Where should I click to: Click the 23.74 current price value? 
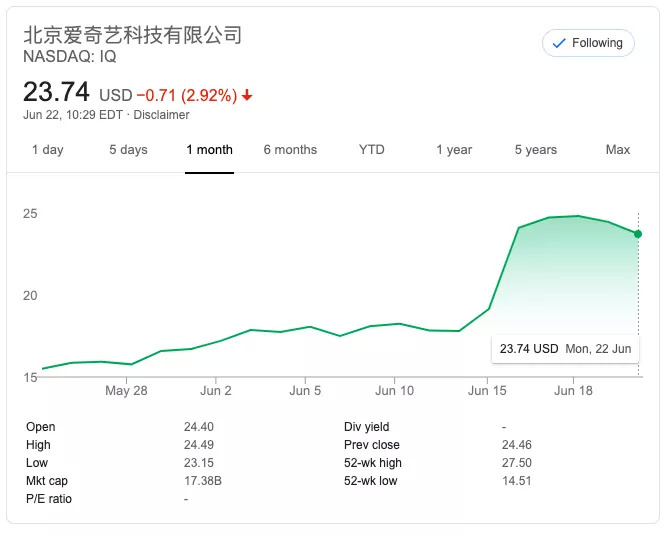click(57, 93)
